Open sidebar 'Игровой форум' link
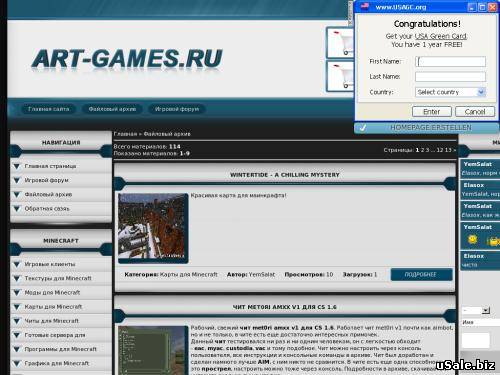Screen dimensions: 500x375 [46, 180]
